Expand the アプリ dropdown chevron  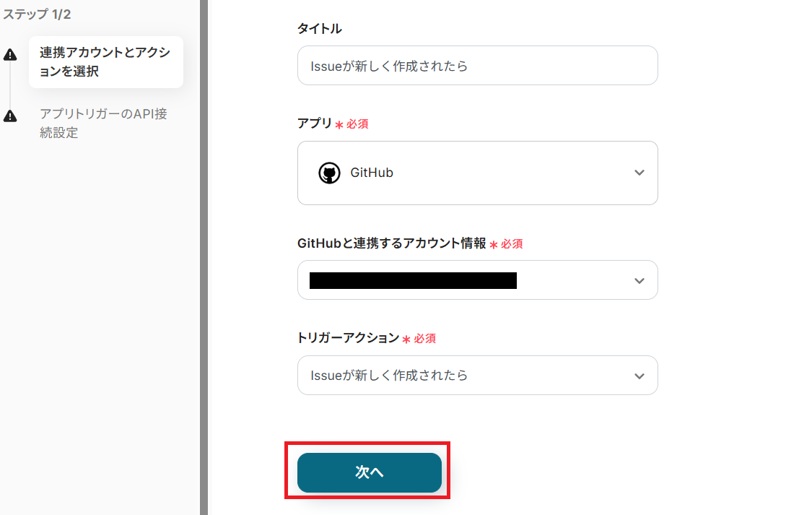[x=639, y=173]
